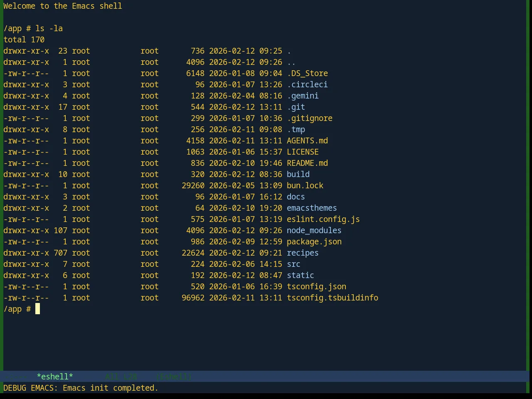This screenshot has width=532, height=399.
Task: Click the .git directory name
Action: pos(296,107)
